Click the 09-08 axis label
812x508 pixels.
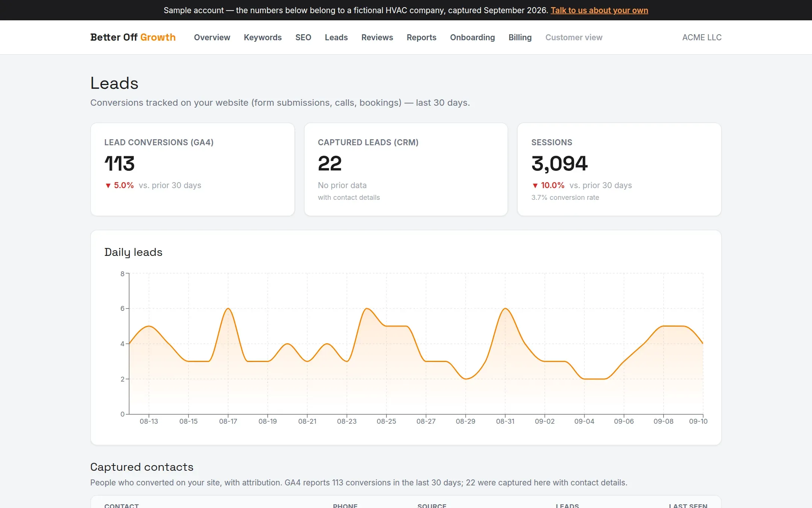664,421
